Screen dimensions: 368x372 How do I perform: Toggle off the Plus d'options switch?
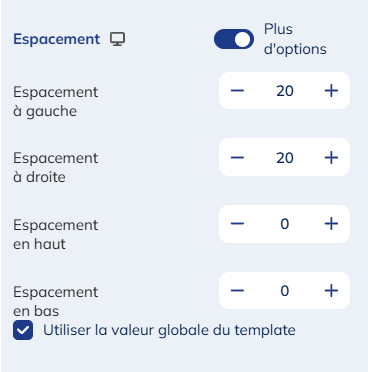tap(234, 39)
